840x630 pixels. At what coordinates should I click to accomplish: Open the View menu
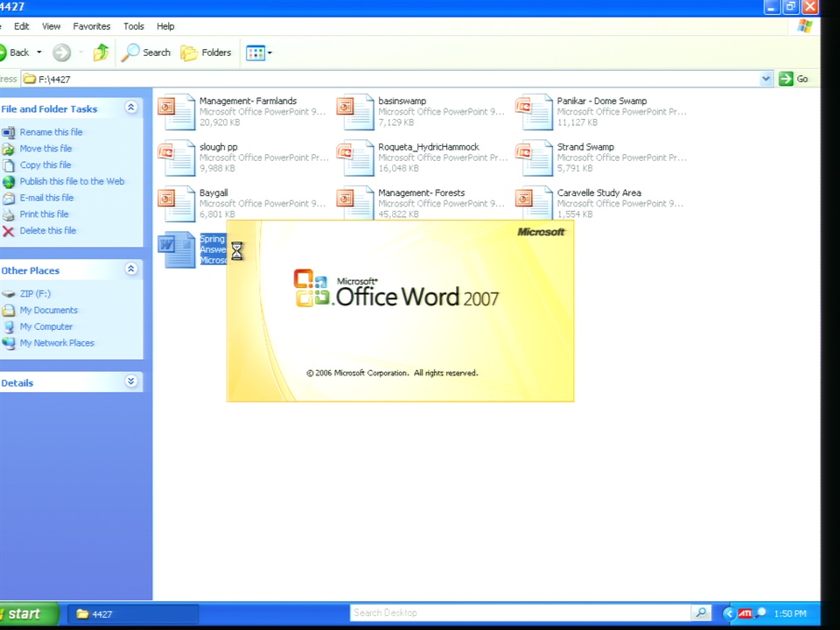click(52, 26)
